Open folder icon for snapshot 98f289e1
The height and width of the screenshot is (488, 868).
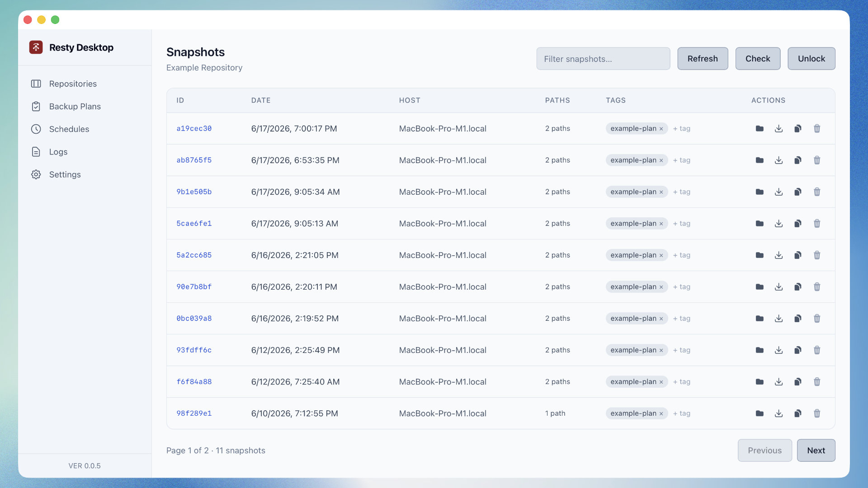[759, 413]
